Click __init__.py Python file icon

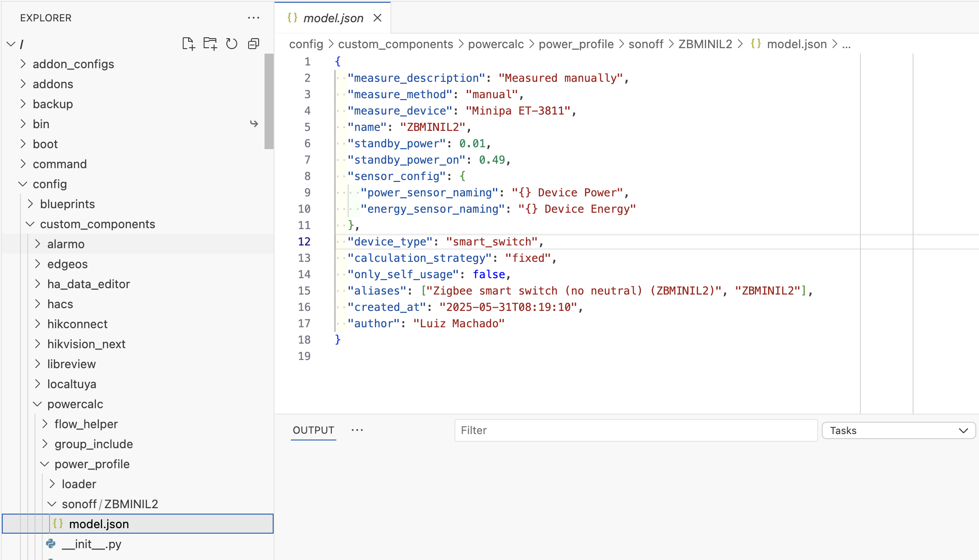[x=51, y=544]
